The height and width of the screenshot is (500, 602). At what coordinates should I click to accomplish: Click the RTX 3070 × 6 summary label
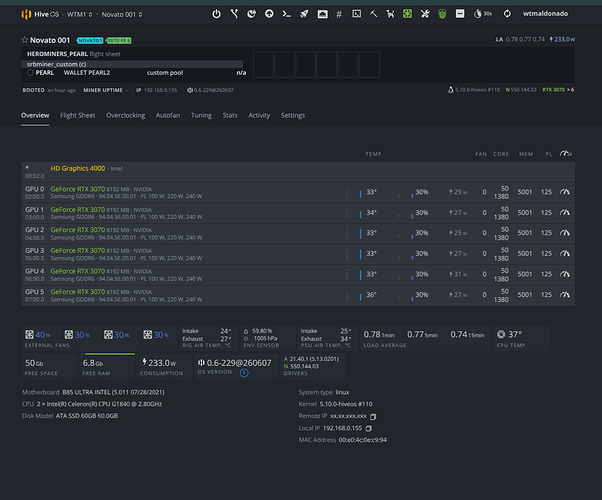558,90
